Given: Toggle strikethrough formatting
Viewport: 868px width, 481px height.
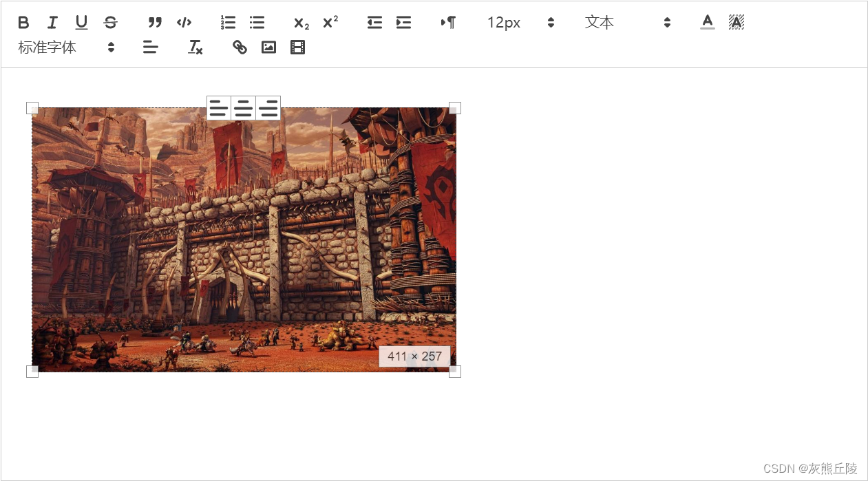Looking at the screenshot, I should click(110, 23).
